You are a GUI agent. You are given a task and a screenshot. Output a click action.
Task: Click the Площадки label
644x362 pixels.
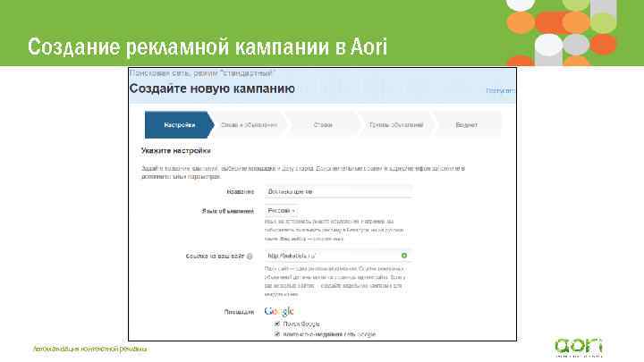(239, 312)
